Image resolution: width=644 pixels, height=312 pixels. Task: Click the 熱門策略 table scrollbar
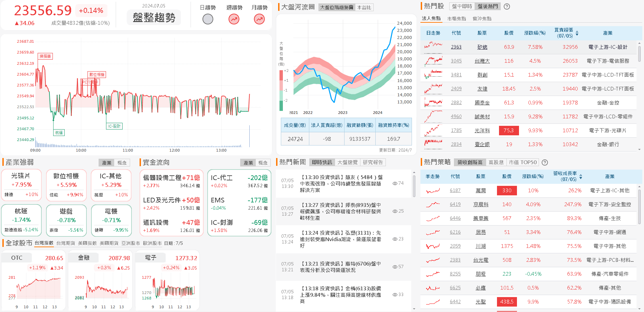(639, 207)
